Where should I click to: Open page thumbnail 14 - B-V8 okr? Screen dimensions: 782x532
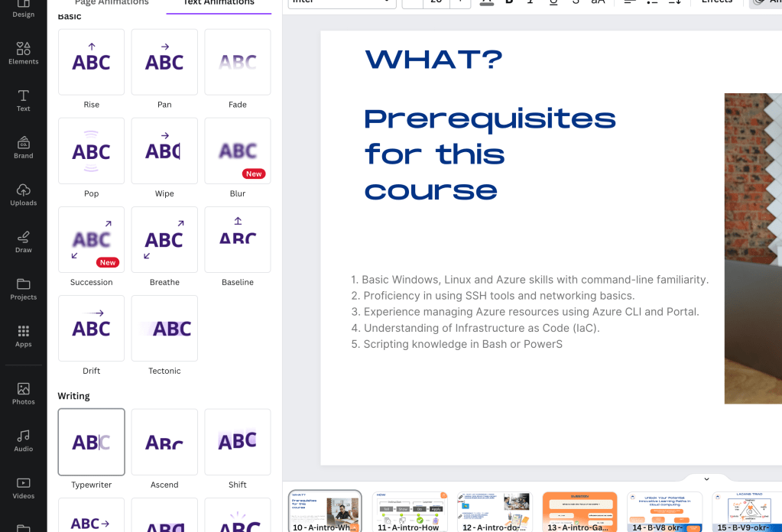click(664, 511)
